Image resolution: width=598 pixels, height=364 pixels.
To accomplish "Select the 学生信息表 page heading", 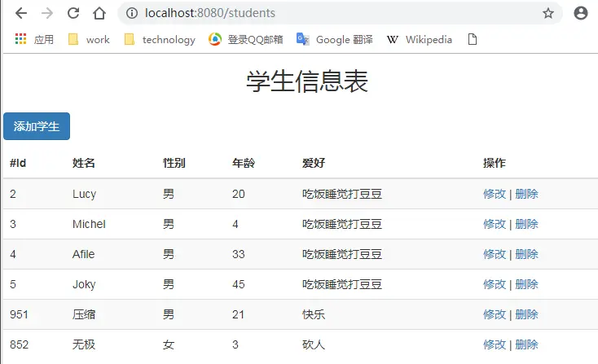I will point(307,81).
